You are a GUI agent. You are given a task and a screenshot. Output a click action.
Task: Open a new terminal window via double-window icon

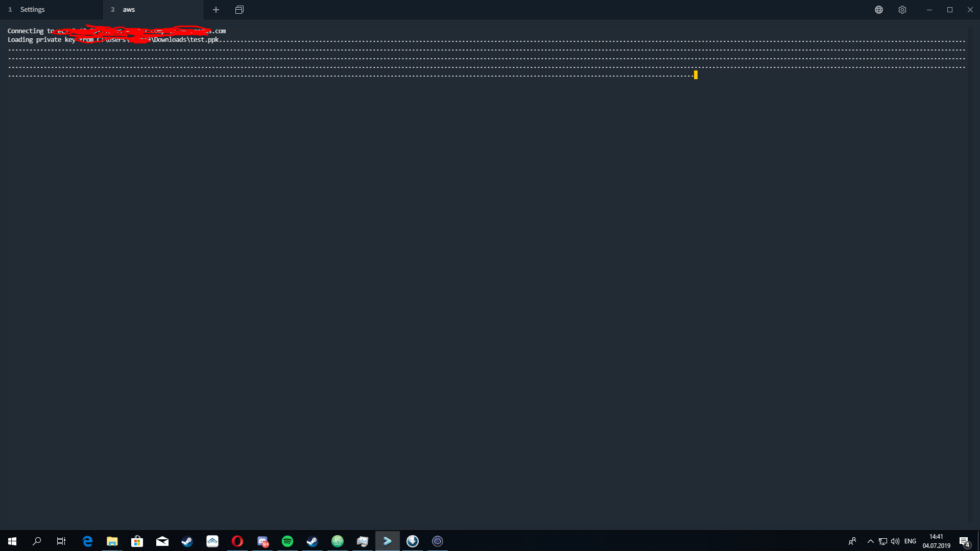tap(239, 9)
